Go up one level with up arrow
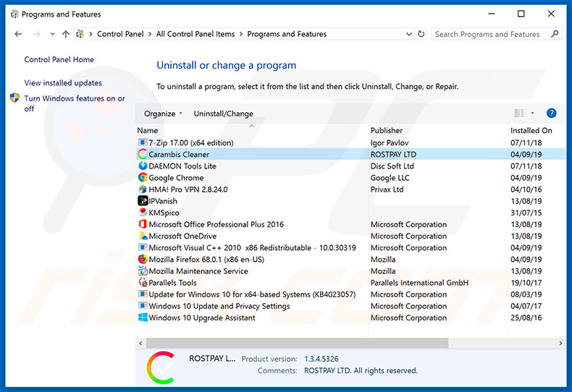The width and height of the screenshot is (572, 392). 66,34
